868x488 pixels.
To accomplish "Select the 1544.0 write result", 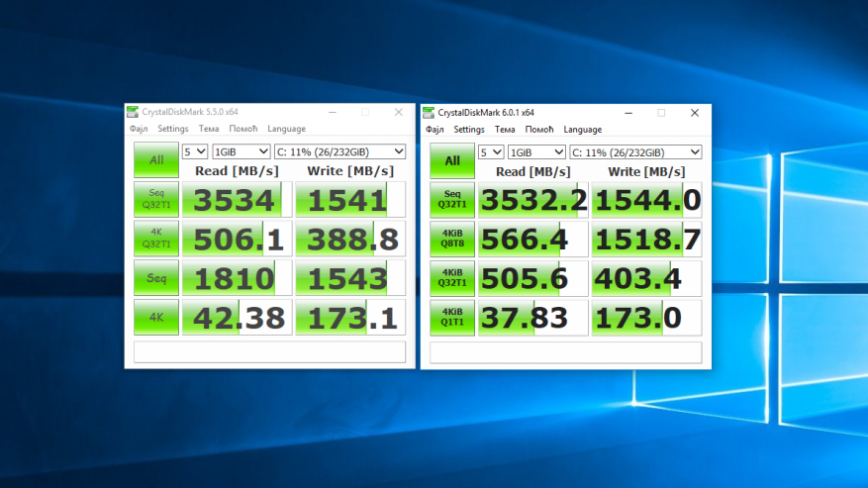I will pos(646,200).
